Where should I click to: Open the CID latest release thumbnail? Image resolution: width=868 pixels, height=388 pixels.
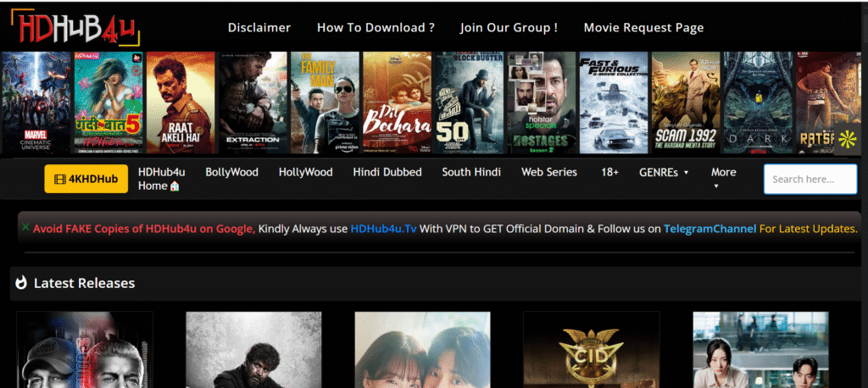tap(591, 349)
